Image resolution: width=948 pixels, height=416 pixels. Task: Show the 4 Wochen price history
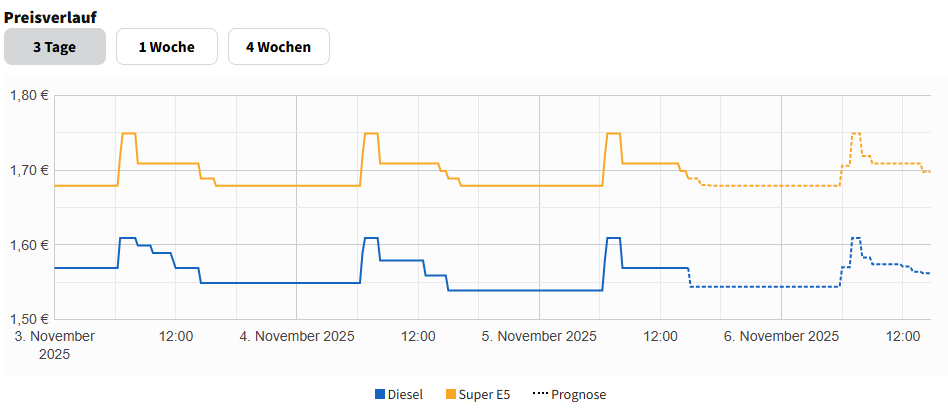[x=278, y=47]
